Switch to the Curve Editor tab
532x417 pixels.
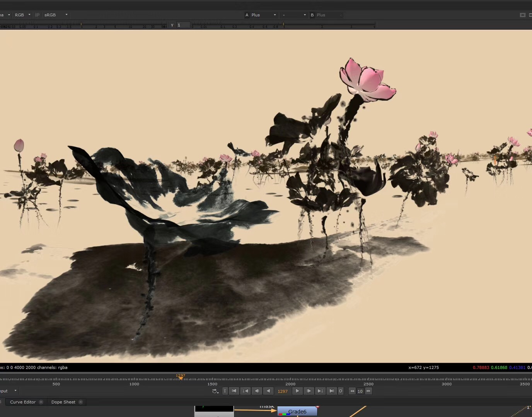pyautogui.click(x=23, y=402)
